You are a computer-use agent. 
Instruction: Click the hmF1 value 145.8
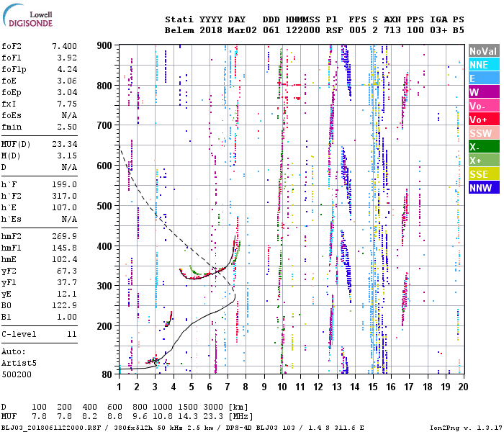click(64, 248)
